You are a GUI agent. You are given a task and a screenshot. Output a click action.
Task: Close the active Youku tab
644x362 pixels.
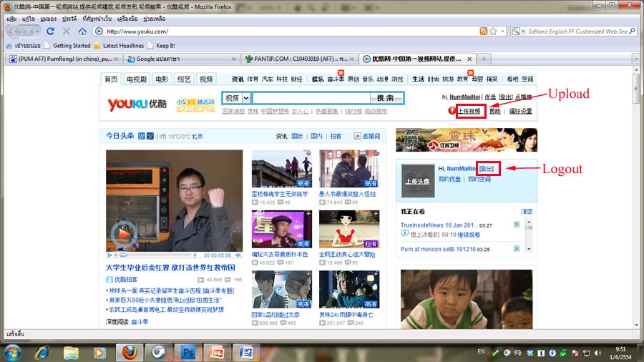pyautogui.click(x=469, y=59)
